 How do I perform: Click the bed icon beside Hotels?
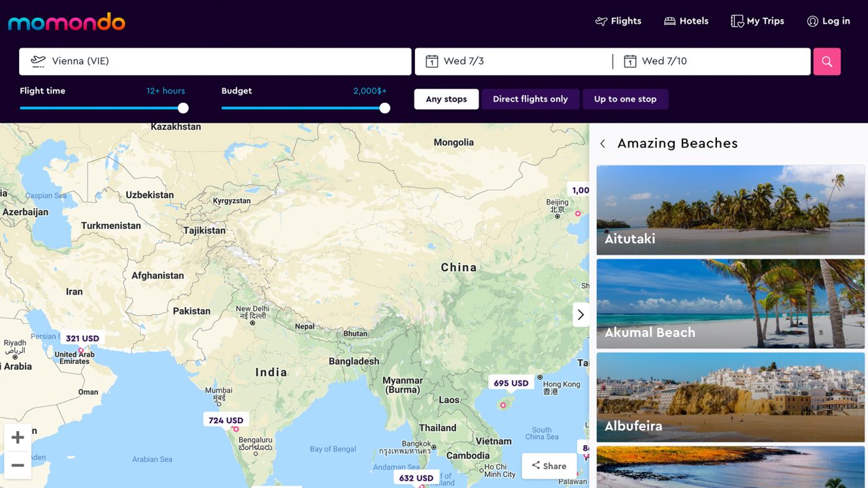coord(669,22)
